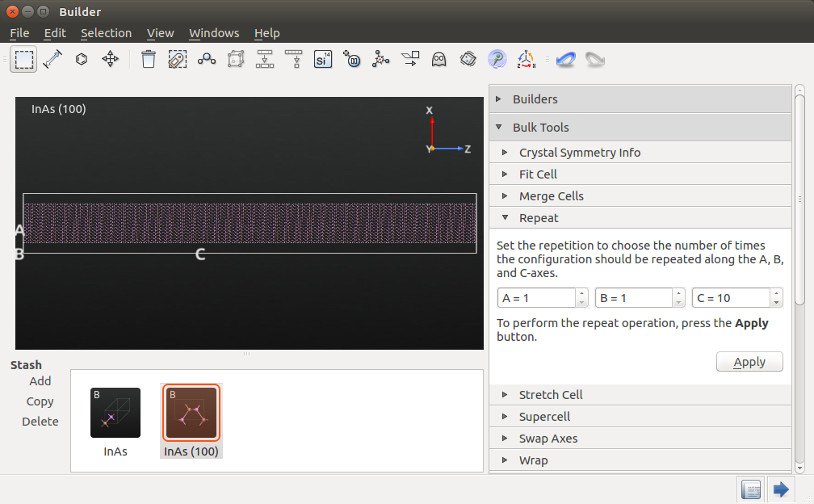Click the script panel icon in bottom bar
This screenshot has width=814, height=504.
[x=751, y=489]
